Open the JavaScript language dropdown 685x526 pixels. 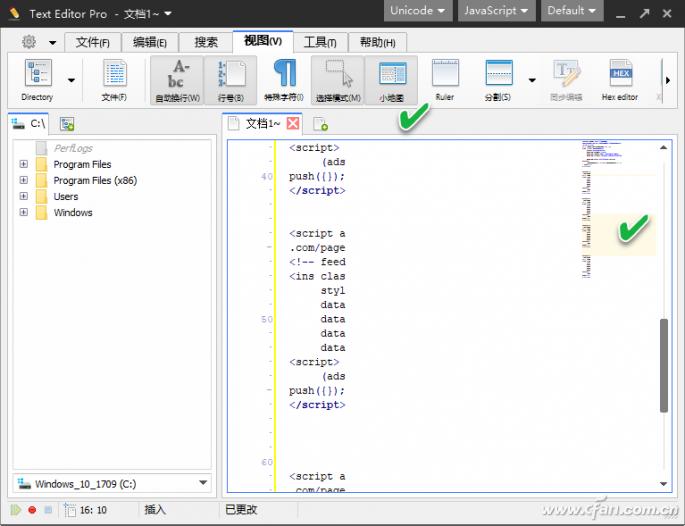click(x=496, y=11)
